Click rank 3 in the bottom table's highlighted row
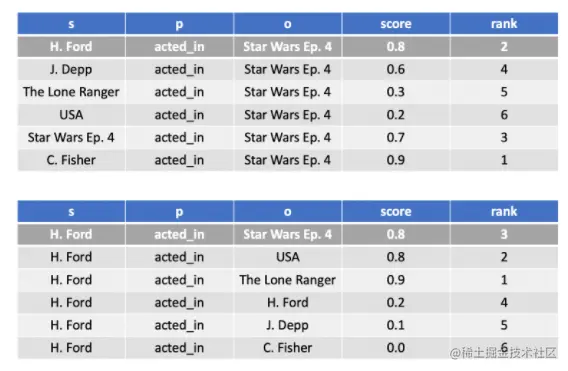This screenshot has height=371, width=568. tap(504, 234)
